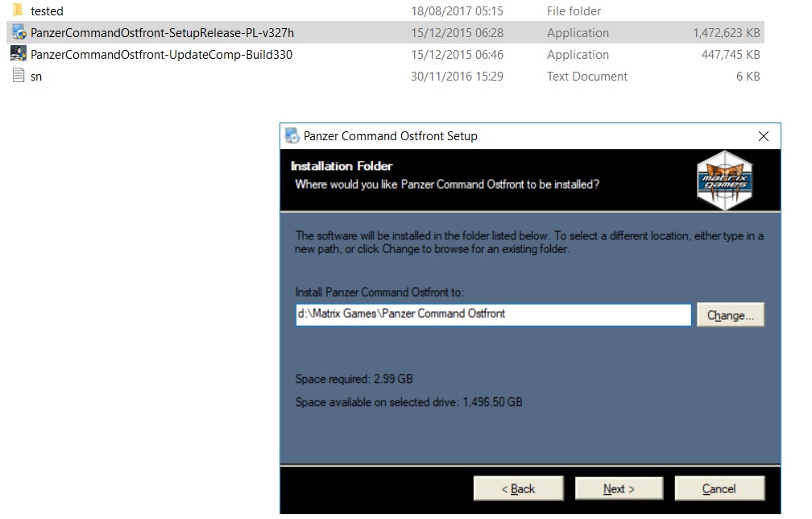
Task: Click the setup icon in dialog title bar
Action: pos(292,135)
